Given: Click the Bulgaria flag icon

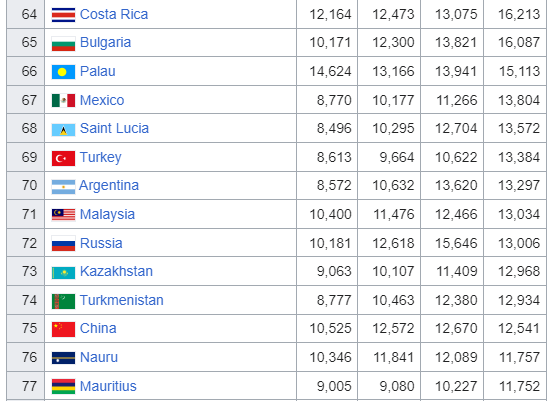Looking at the screenshot, I should (63, 44).
